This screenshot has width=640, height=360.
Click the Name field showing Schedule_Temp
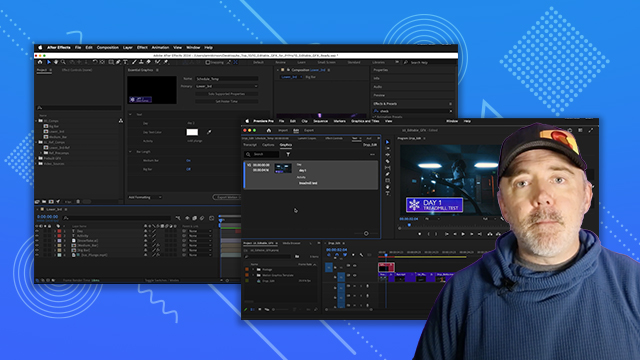227,79
